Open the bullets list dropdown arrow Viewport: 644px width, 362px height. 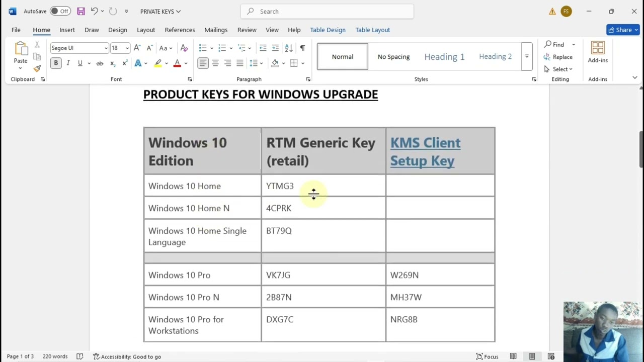(x=211, y=48)
